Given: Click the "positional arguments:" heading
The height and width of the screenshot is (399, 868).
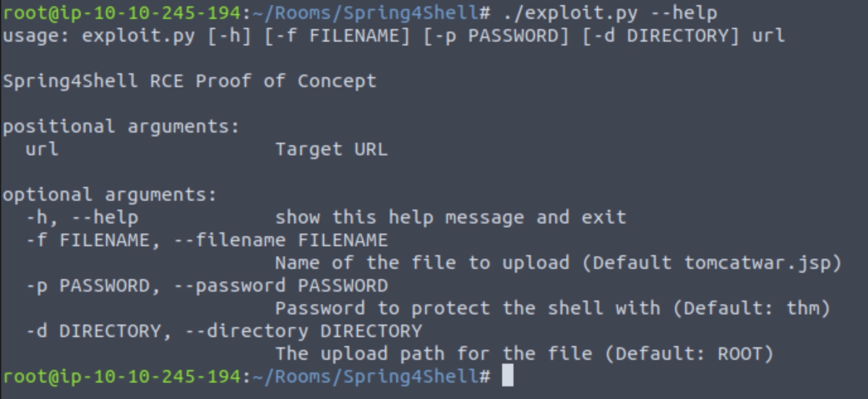Looking at the screenshot, I should click(x=121, y=126).
